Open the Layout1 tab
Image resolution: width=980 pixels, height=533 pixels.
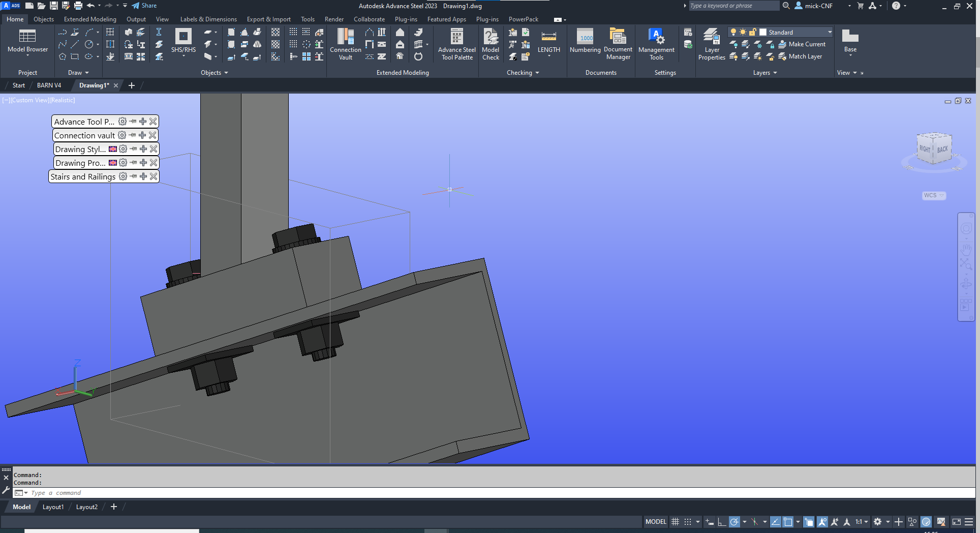pos(53,507)
